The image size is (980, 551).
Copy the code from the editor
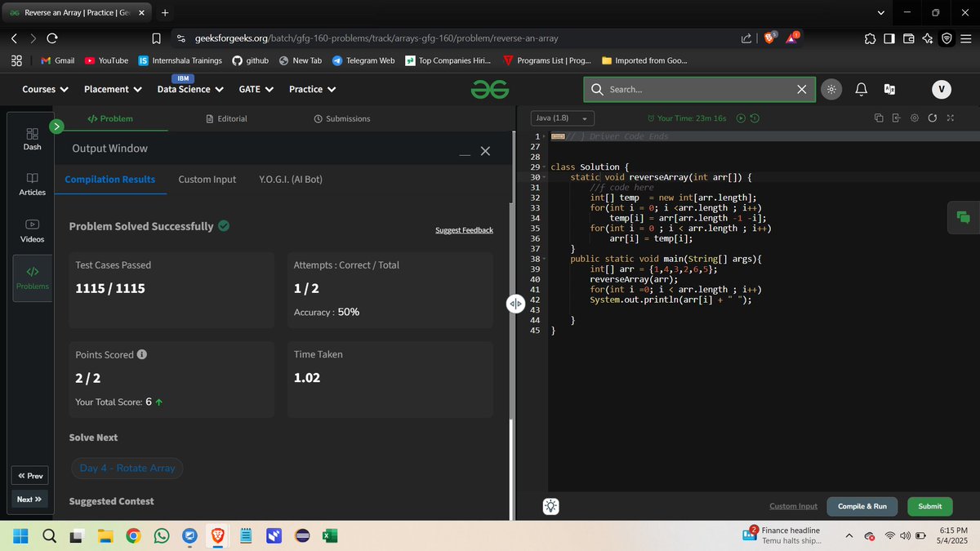point(878,118)
